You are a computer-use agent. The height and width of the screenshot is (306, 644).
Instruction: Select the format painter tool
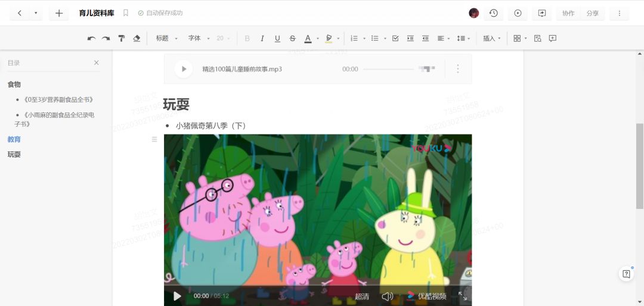(x=122, y=38)
